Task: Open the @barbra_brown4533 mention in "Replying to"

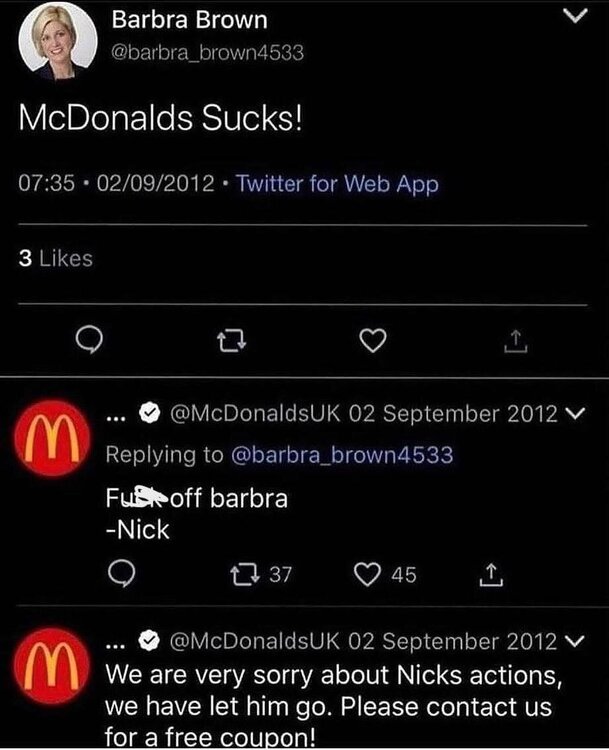Action: [x=342, y=454]
